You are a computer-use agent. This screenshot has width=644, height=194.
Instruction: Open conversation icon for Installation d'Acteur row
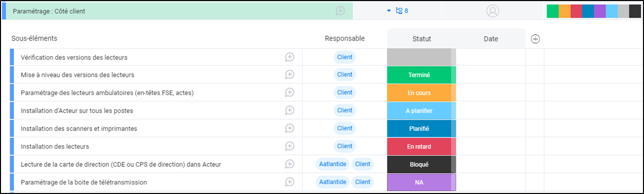click(289, 111)
